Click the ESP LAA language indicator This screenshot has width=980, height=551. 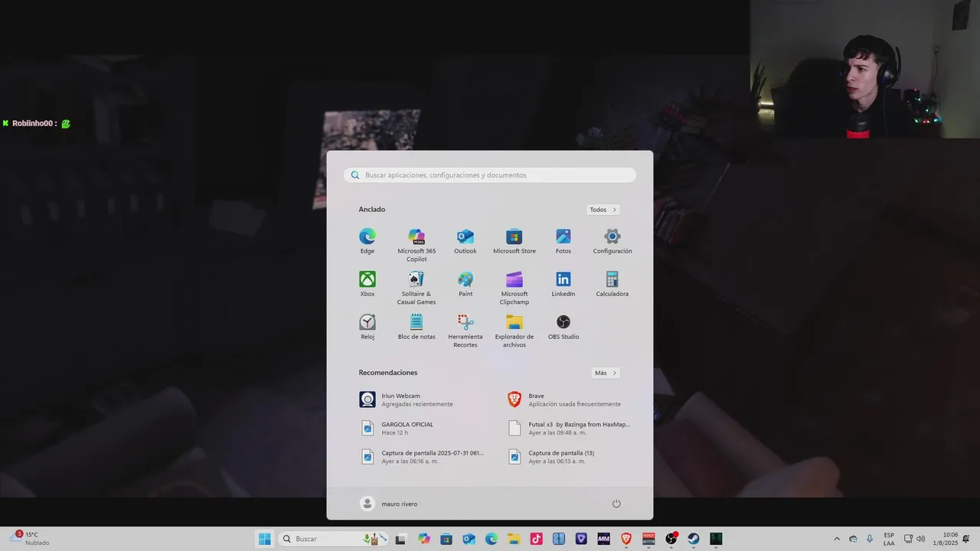[x=889, y=539]
